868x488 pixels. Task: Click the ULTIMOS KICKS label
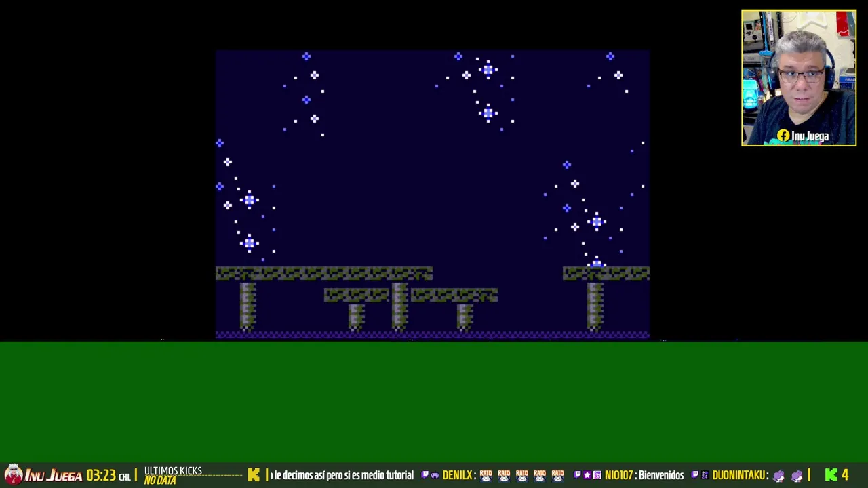173,471
